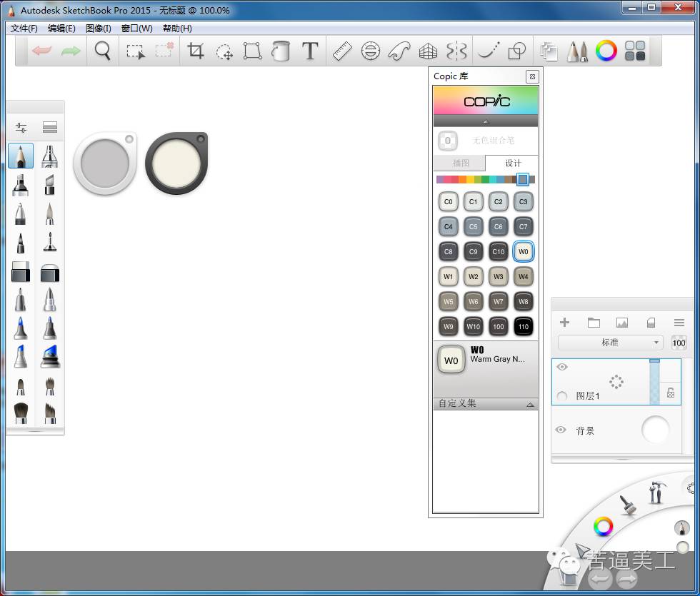Click the add layer plus button
This screenshot has height=596, width=700.
point(564,323)
